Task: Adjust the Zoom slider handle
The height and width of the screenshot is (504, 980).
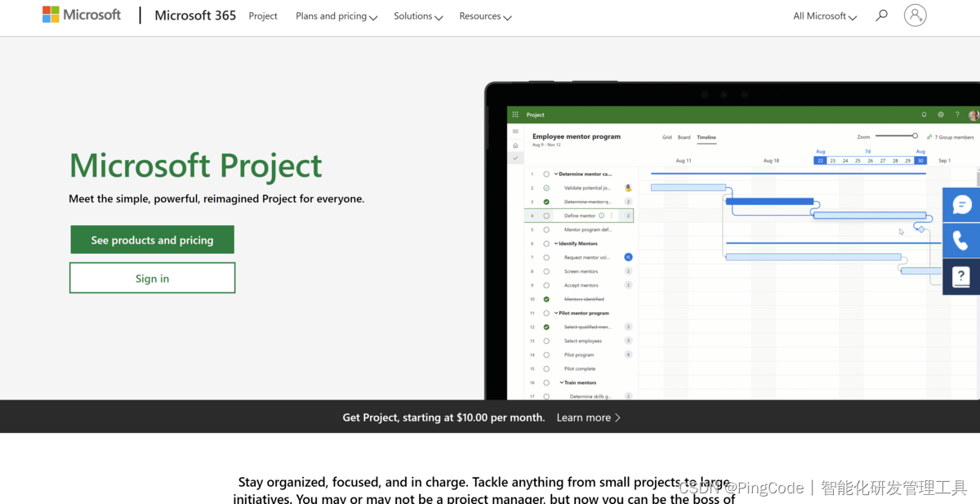Action: pyautogui.click(x=915, y=136)
